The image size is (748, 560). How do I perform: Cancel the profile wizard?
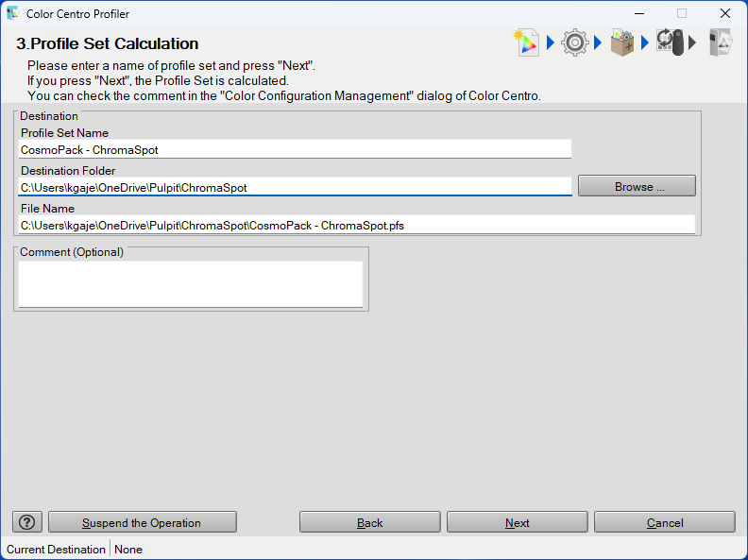coord(665,522)
